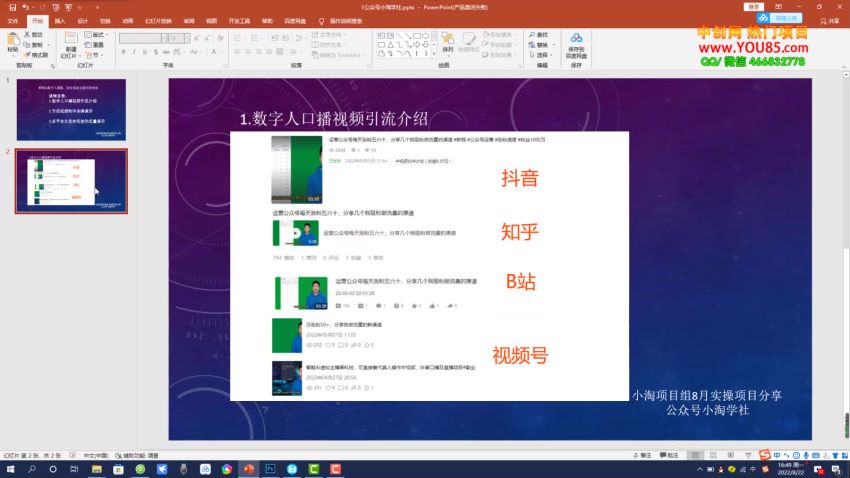Image resolution: width=850 pixels, height=478 pixels.
Task: Click the Copy button
Action: point(34,45)
